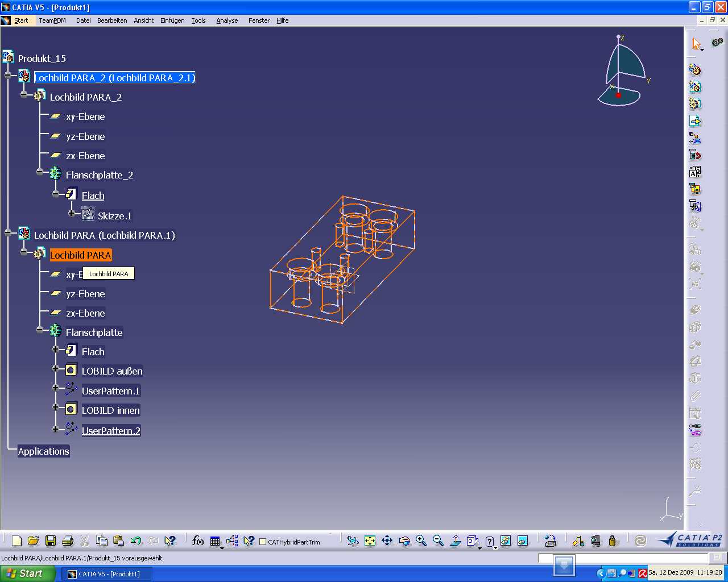Click the Print icon

pos(68,541)
